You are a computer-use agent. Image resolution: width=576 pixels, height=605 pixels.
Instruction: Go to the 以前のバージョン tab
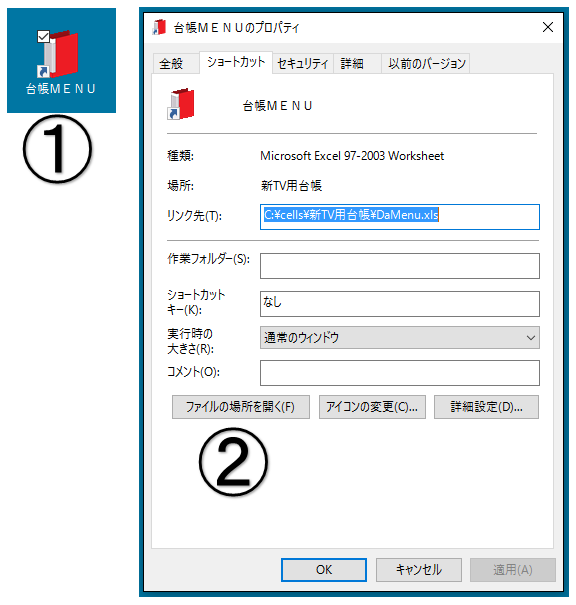point(426,63)
